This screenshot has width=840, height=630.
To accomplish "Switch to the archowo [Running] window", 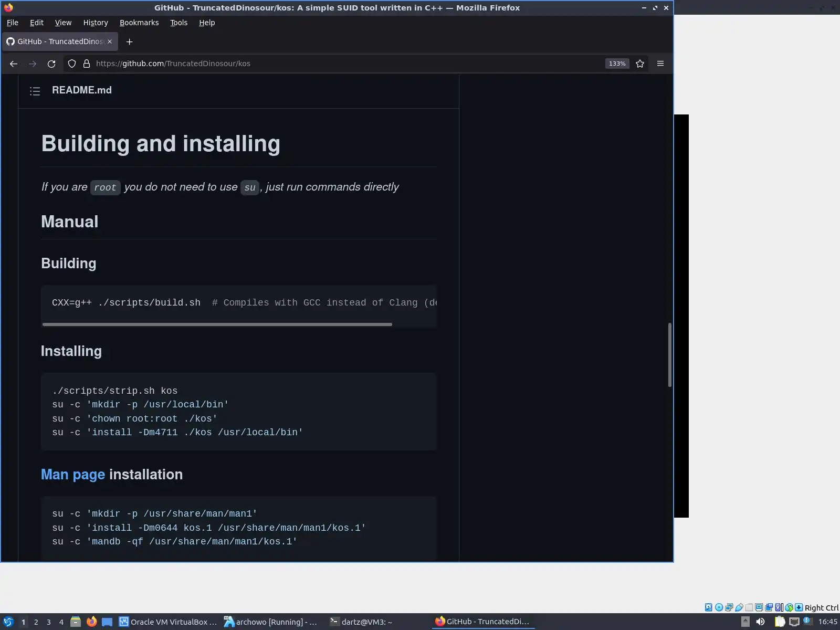I will pos(271,622).
